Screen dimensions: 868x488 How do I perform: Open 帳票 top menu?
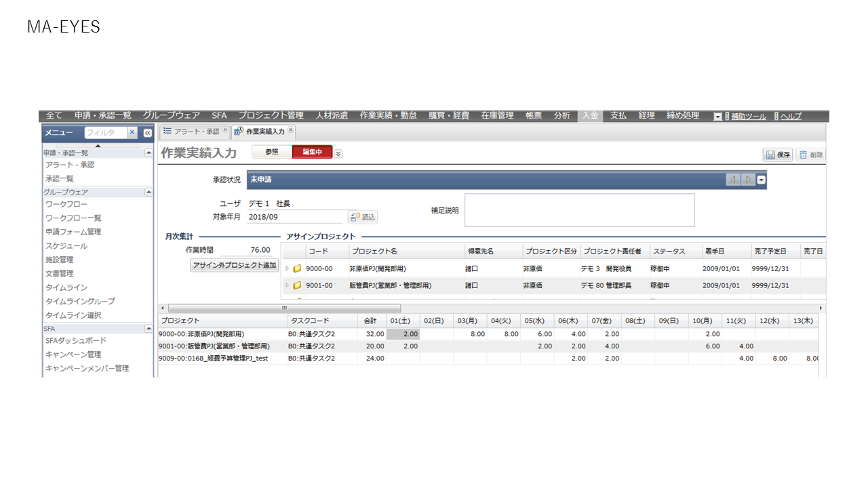(x=534, y=116)
